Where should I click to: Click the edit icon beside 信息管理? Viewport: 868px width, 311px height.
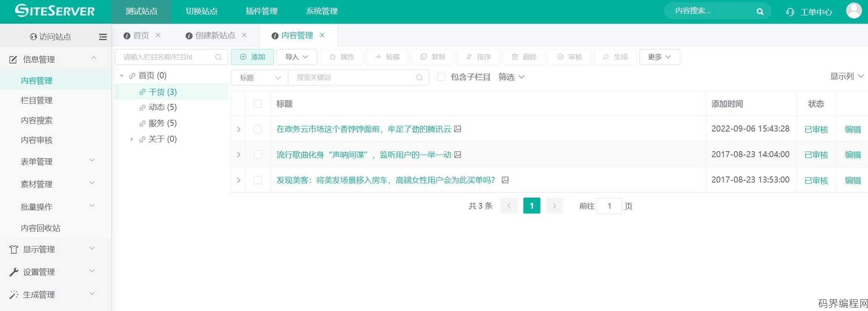[13, 59]
